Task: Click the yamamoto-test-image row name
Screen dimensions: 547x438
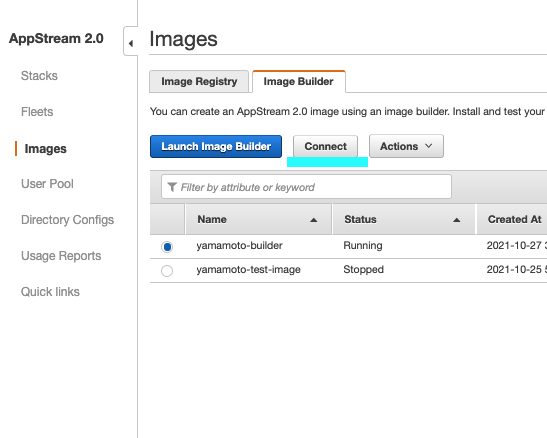Action: pyautogui.click(x=248, y=270)
